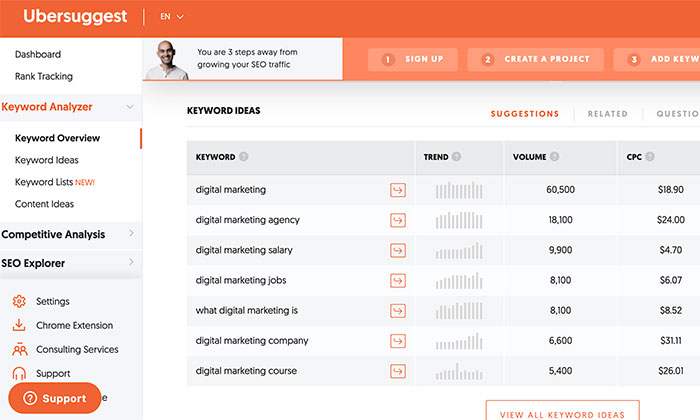Click the volume value 9,900
Screen dimensions: 700x420
560,250
